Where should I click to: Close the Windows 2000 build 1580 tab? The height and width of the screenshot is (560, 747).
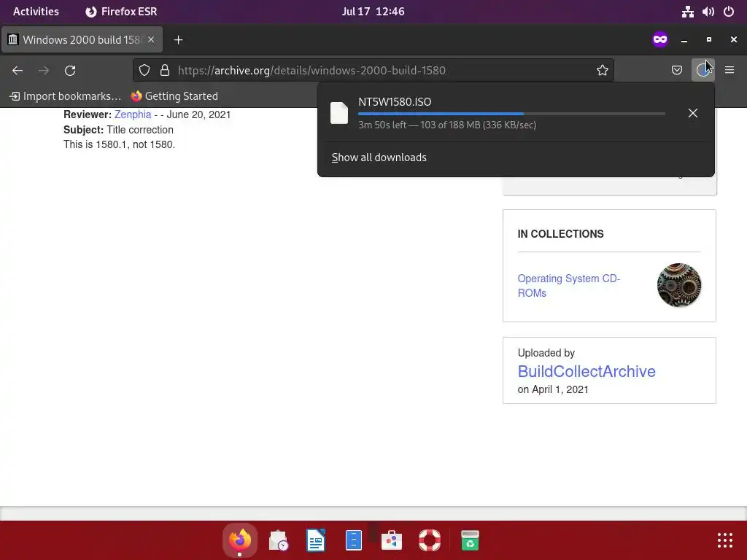click(x=151, y=39)
